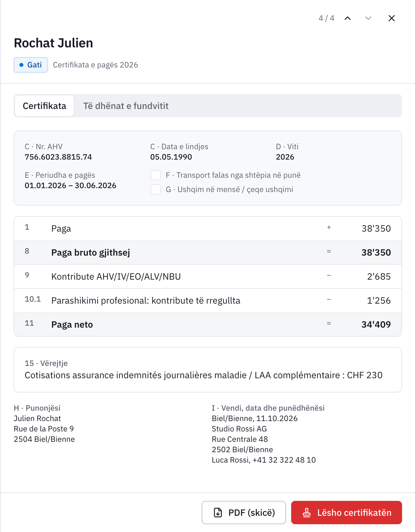
Task: Click the blue dot in Gati badge
Action: point(21,65)
